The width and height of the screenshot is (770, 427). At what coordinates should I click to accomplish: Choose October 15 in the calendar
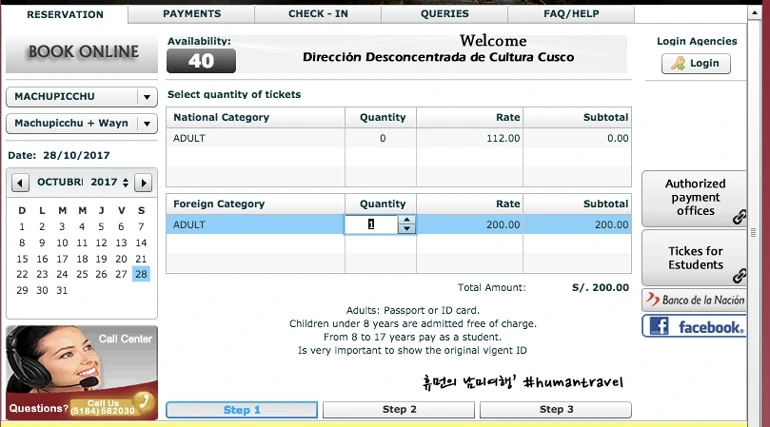(x=22, y=259)
